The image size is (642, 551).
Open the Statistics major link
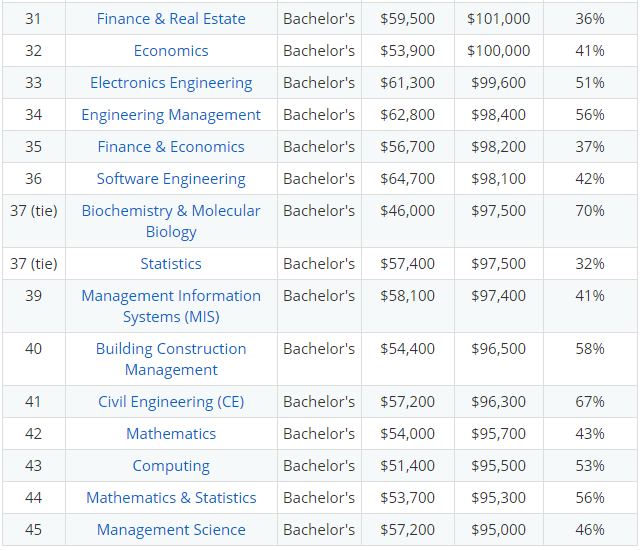171,264
